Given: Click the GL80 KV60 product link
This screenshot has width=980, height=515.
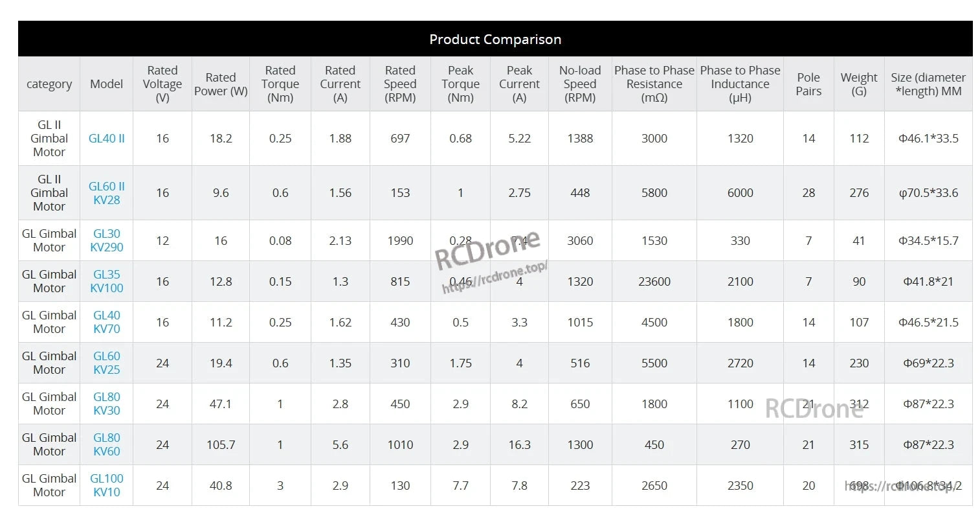Looking at the screenshot, I should [x=107, y=444].
